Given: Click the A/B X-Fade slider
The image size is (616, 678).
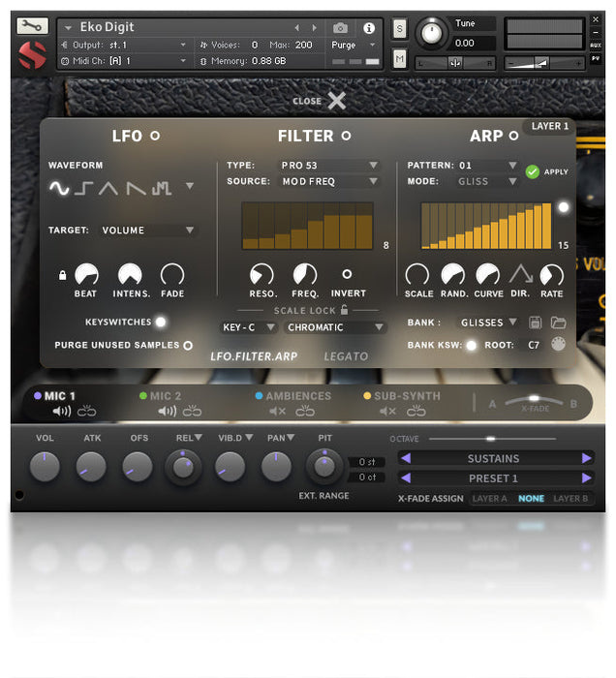Looking at the screenshot, I should (x=533, y=399).
